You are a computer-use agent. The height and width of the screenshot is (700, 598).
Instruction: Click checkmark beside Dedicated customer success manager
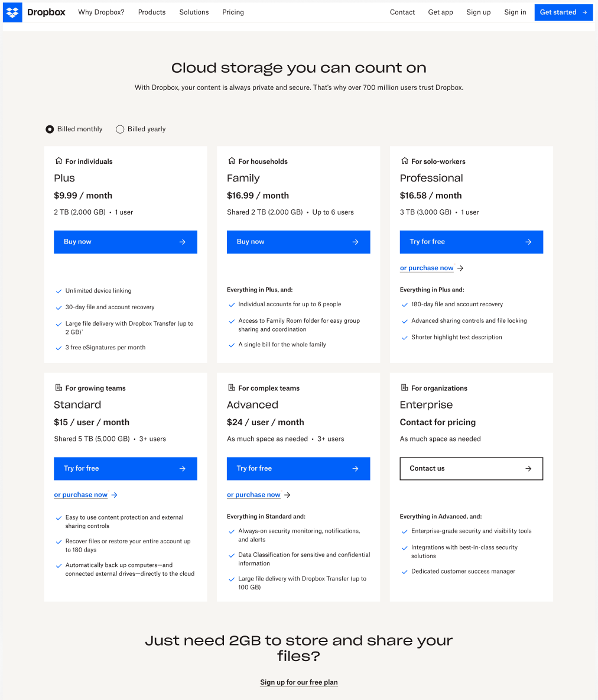[405, 572]
